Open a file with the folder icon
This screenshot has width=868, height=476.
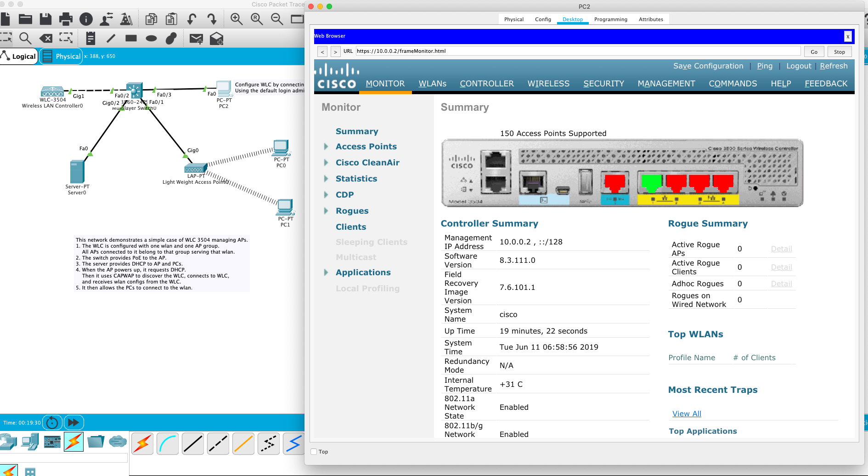pos(25,19)
